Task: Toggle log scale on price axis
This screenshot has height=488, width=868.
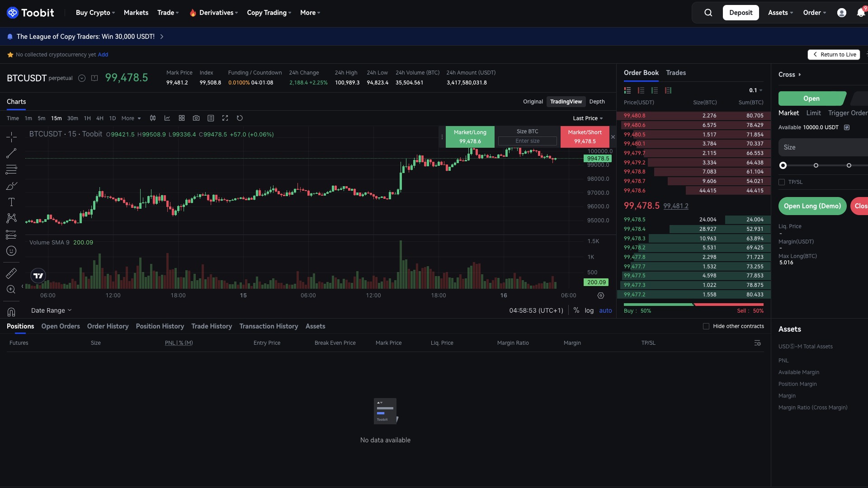Action: point(589,310)
